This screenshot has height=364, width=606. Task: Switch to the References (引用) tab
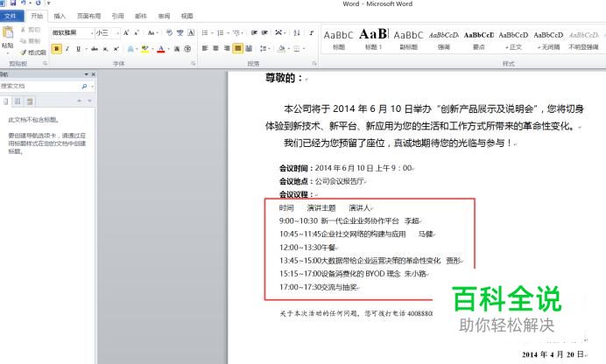118,16
